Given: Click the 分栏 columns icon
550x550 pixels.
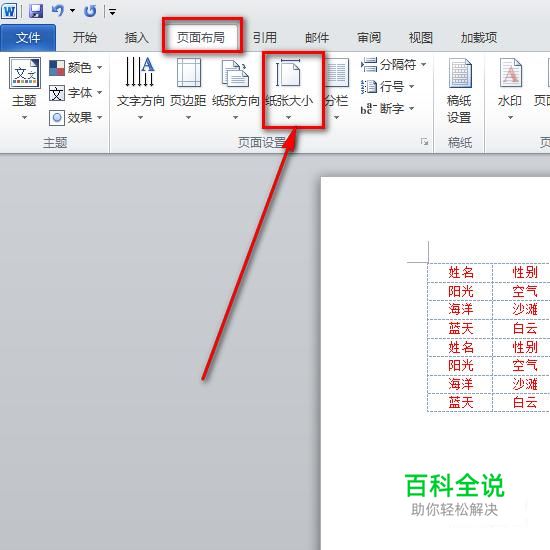Looking at the screenshot, I should point(337,73).
